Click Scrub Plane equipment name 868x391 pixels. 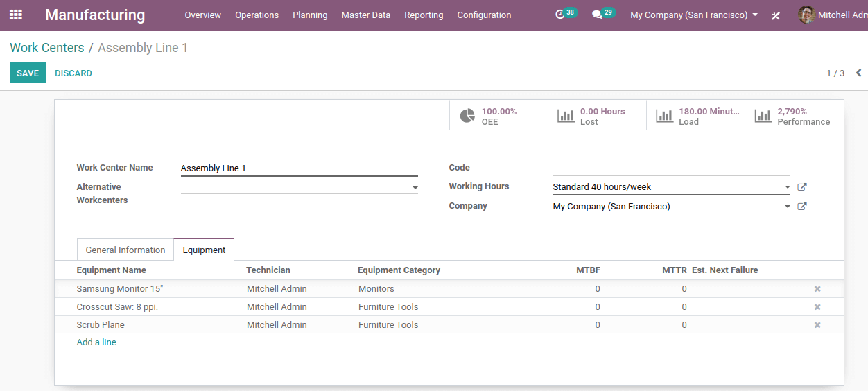(101, 325)
